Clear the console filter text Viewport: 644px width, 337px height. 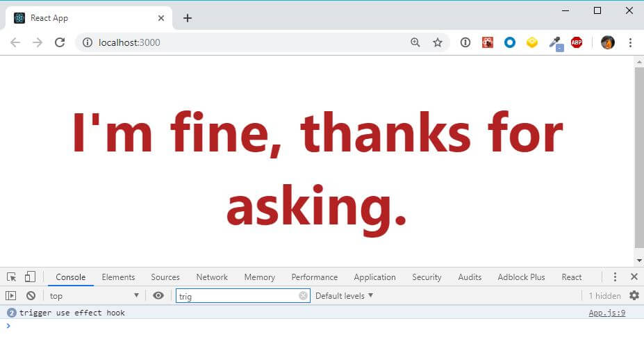(x=303, y=295)
